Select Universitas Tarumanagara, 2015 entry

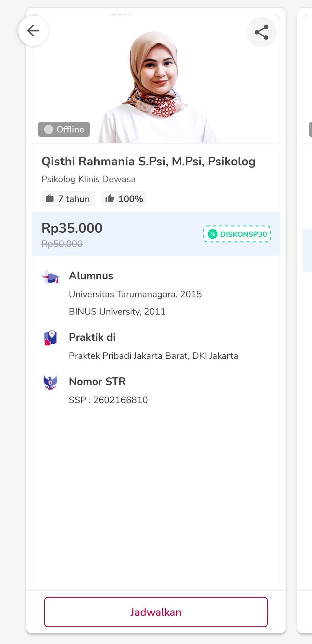[135, 294]
